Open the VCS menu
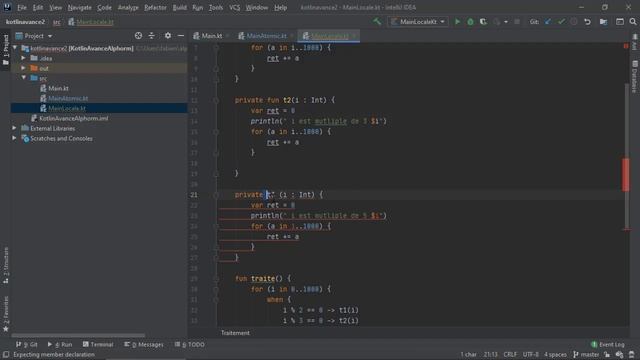The width and height of the screenshot is (640, 360). point(234,7)
